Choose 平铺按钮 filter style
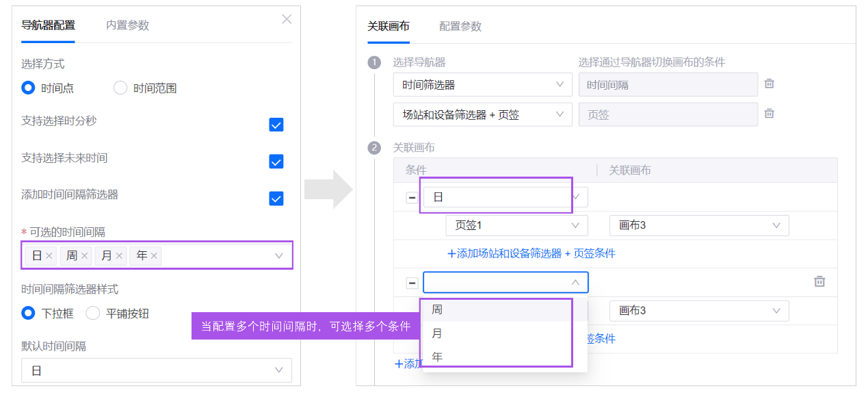This screenshot has width=868, height=395. [93, 314]
